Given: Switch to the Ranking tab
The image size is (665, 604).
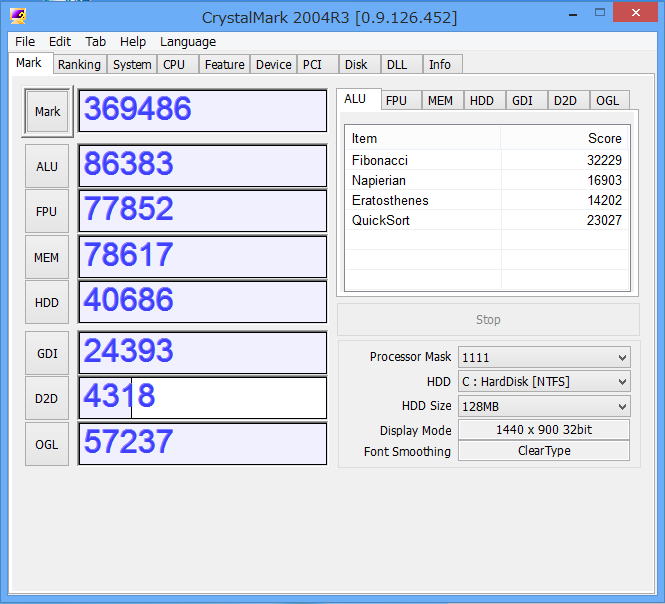Looking at the screenshot, I should click(79, 64).
